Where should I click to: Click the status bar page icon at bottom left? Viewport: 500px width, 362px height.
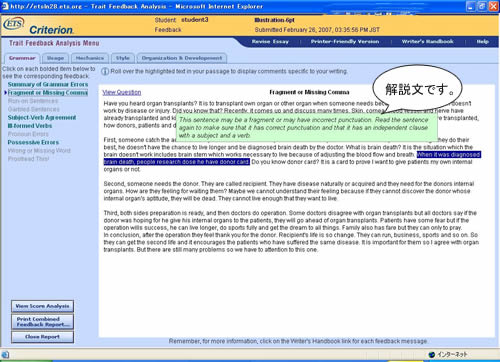pos(5,355)
